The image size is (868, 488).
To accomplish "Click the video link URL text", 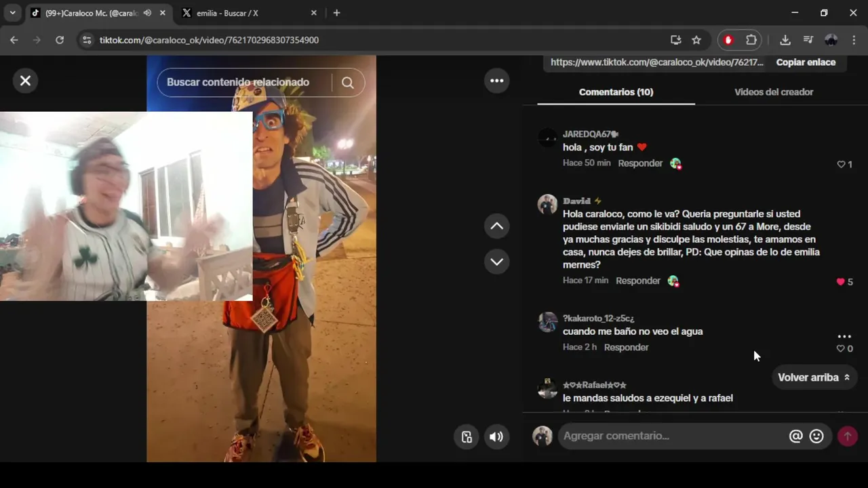I will 656,62.
